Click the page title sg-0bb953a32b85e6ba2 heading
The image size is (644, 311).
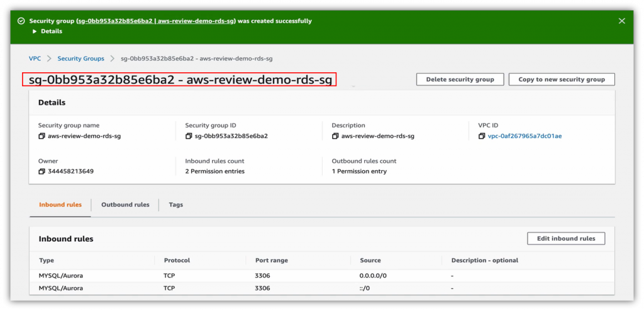click(x=180, y=80)
